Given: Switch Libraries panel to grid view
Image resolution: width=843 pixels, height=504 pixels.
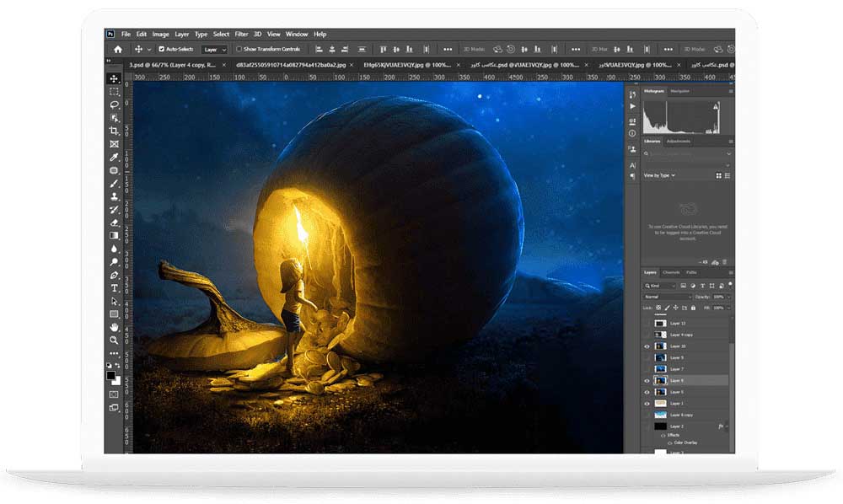Looking at the screenshot, I should point(718,175).
